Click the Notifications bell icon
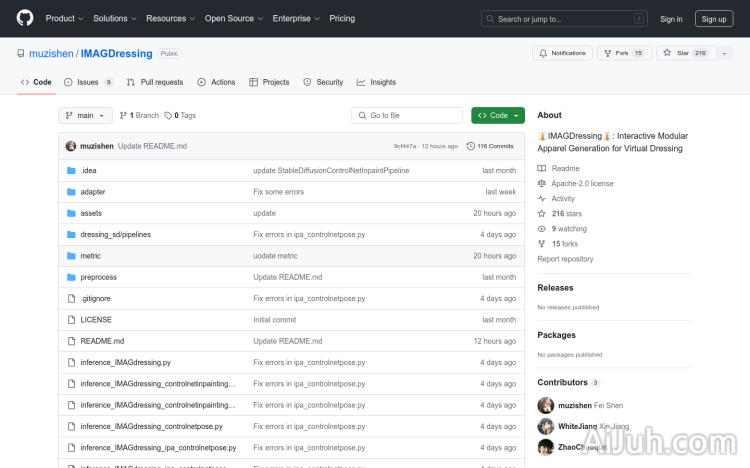Viewport: 750px width, 468px height. pyautogui.click(x=544, y=53)
